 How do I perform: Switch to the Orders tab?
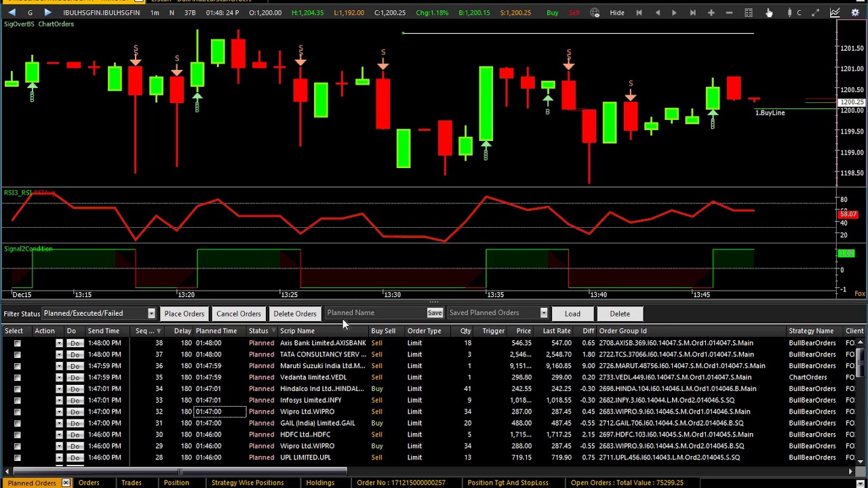[89, 483]
